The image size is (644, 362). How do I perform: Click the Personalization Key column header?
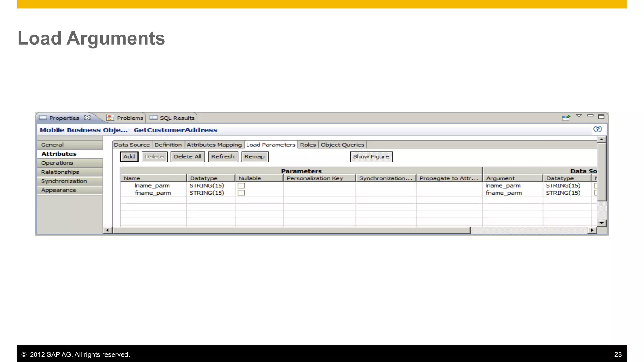(x=319, y=178)
